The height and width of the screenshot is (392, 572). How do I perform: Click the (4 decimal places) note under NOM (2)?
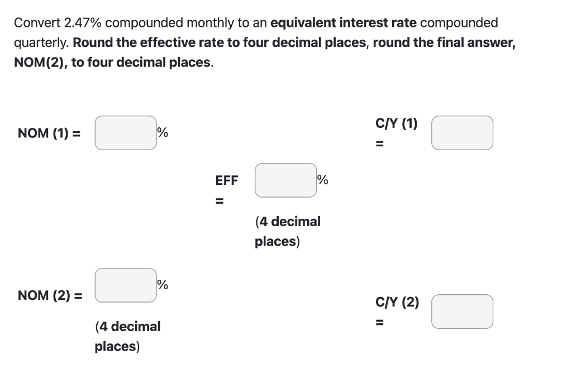tap(127, 336)
